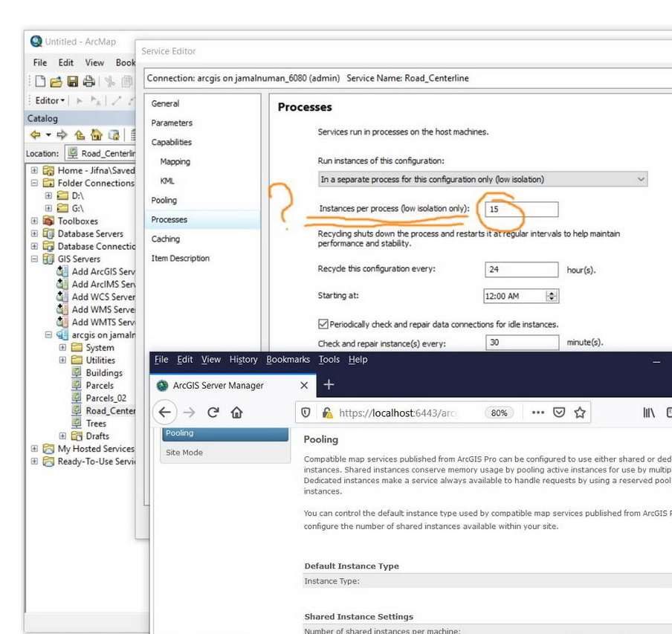This screenshot has width=672, height=634.
Task: Select Capabilities in Service Editor sidebar
Action: point(172,142)
